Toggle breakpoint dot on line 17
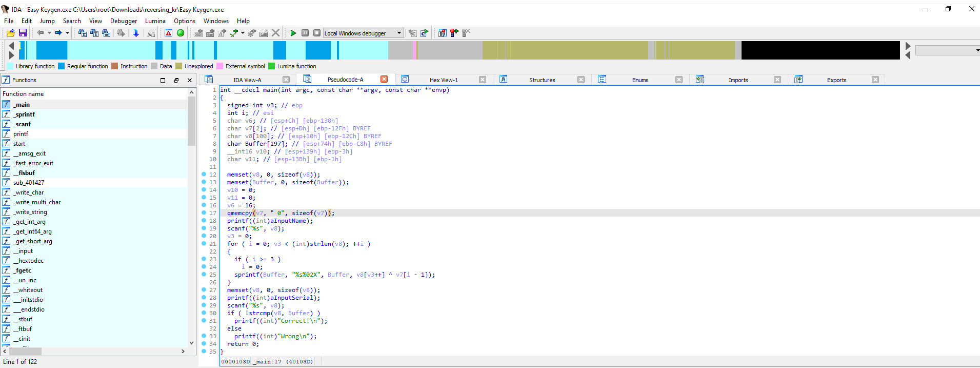This screenshot has height=368, width=980. (x=204, y=213)
